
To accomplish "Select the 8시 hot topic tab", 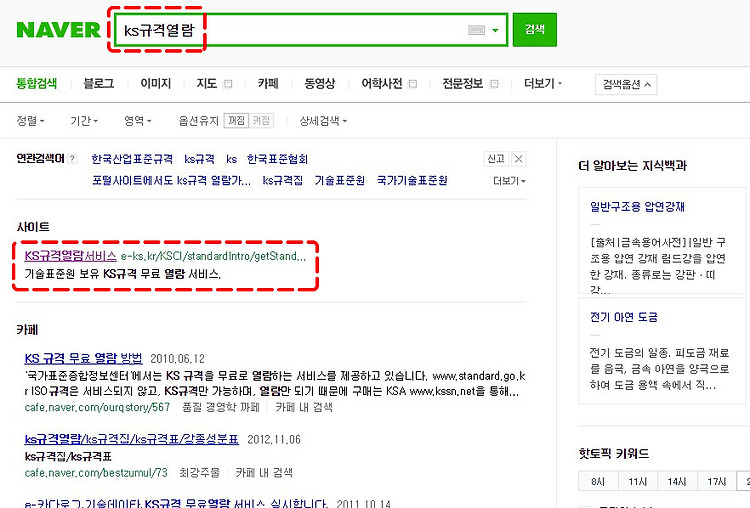I will click(x=598, y=482).
